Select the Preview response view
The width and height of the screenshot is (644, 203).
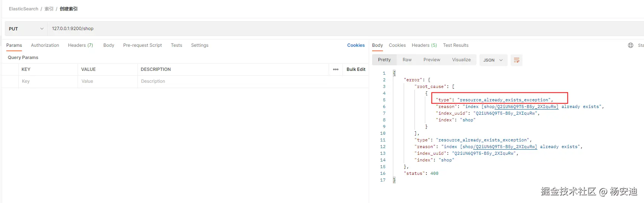(432, 60)
